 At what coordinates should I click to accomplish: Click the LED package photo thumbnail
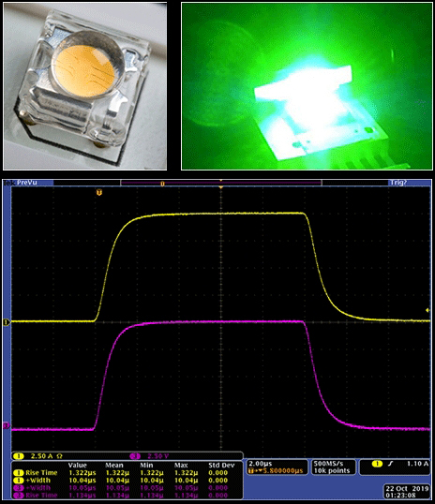point(85,86)
